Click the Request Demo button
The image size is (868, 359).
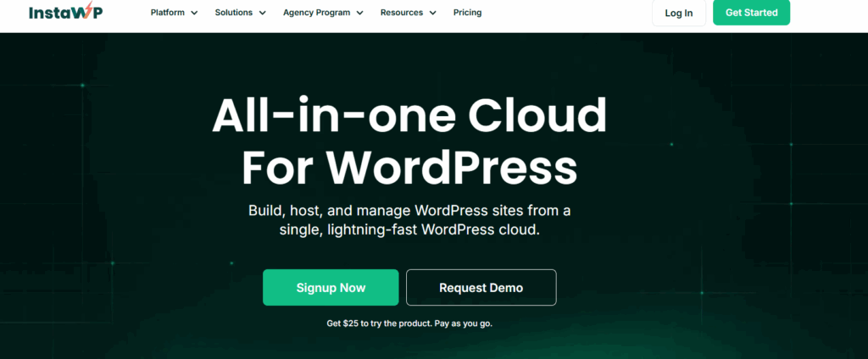pos(481,288)
